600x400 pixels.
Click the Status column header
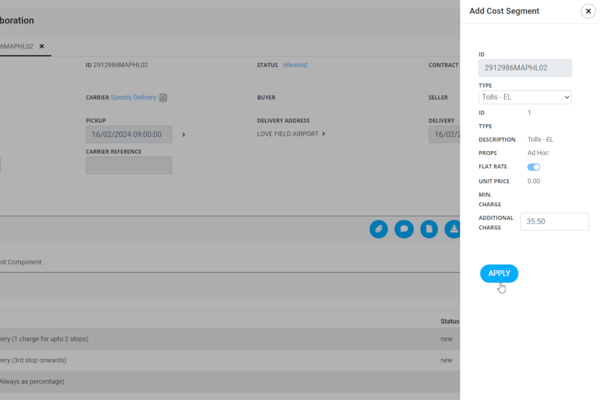pos(450,321)
